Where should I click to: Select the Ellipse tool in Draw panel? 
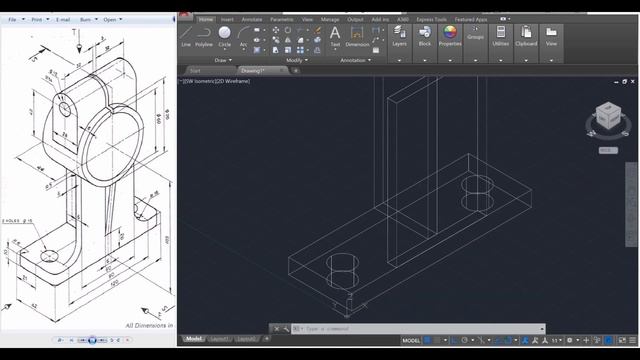coord(257,40)
